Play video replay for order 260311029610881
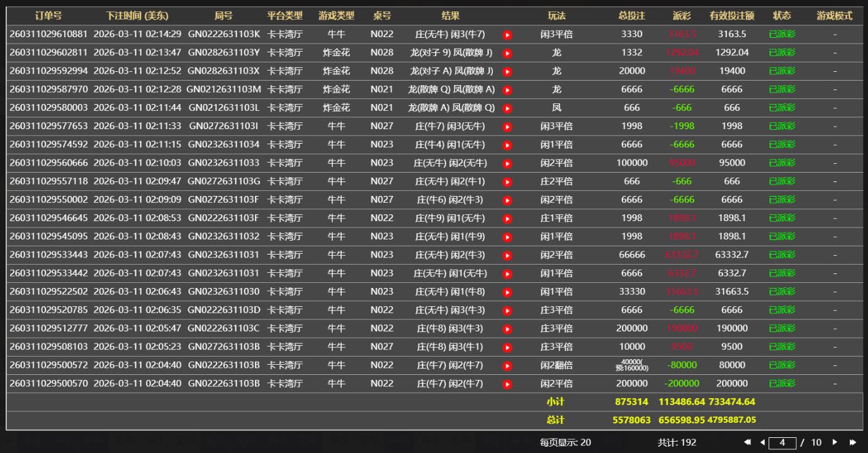 pyautogui.click(x=507, y=35)
